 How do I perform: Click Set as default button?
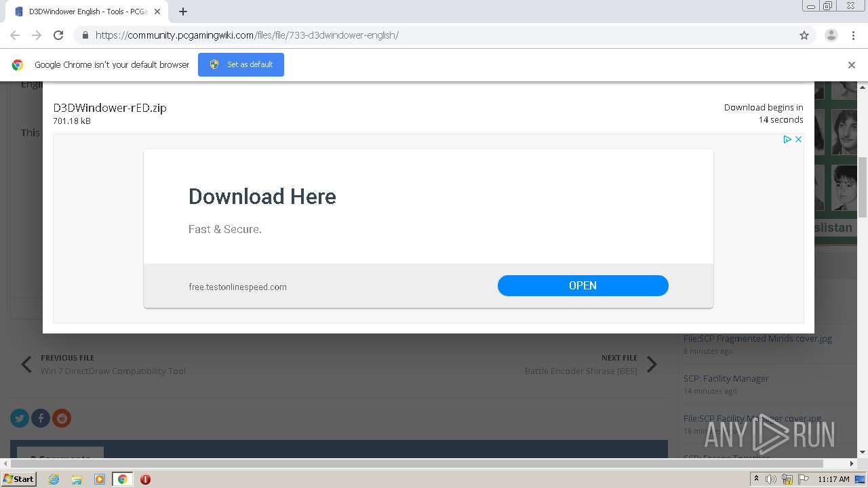[241, 64]
